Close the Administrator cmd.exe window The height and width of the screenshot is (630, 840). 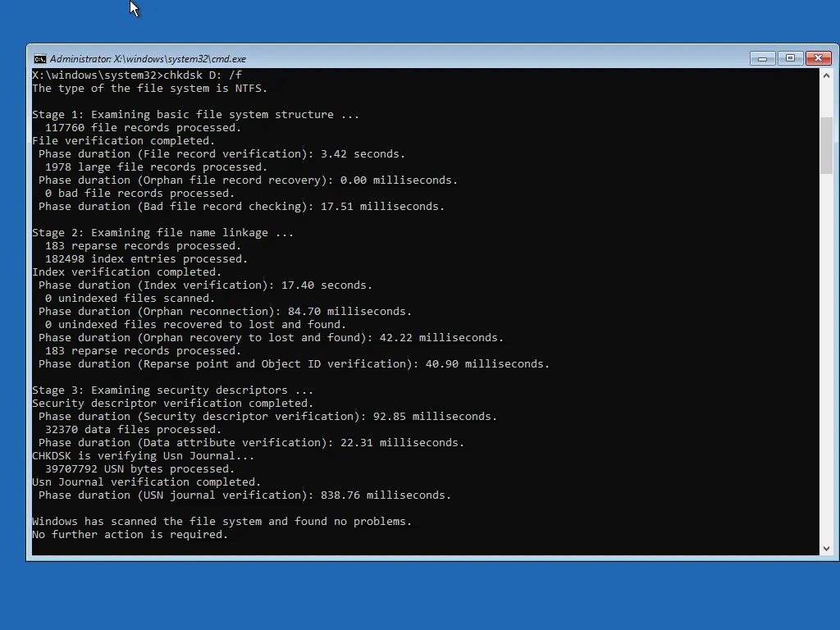click(818, 58)
